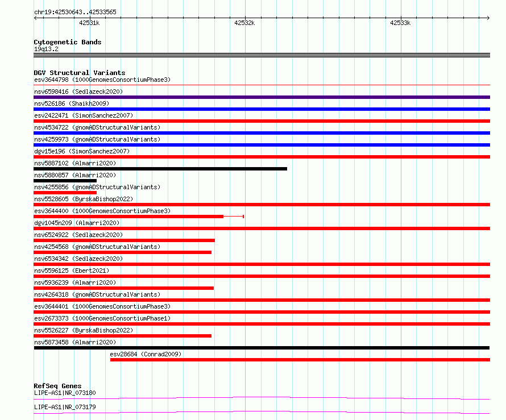
Task: Click nsv5880857 (Almarri2020) label
Action: tap(75, 175)
